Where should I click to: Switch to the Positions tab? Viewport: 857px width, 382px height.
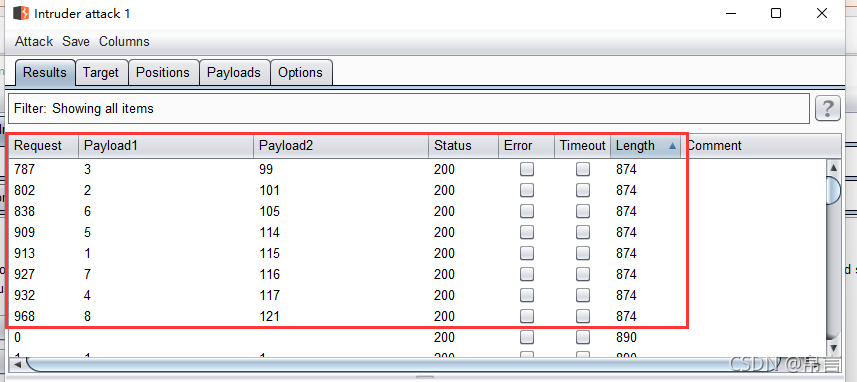163,73
